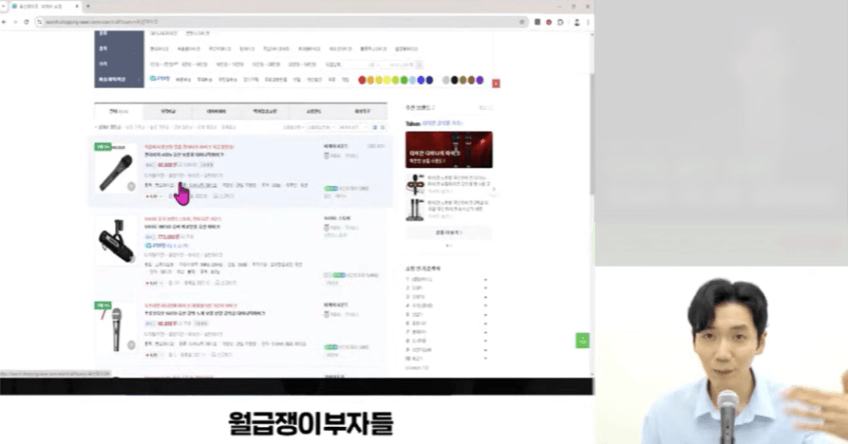Open the Chrome three-dot menu

[x=588, y=22]
